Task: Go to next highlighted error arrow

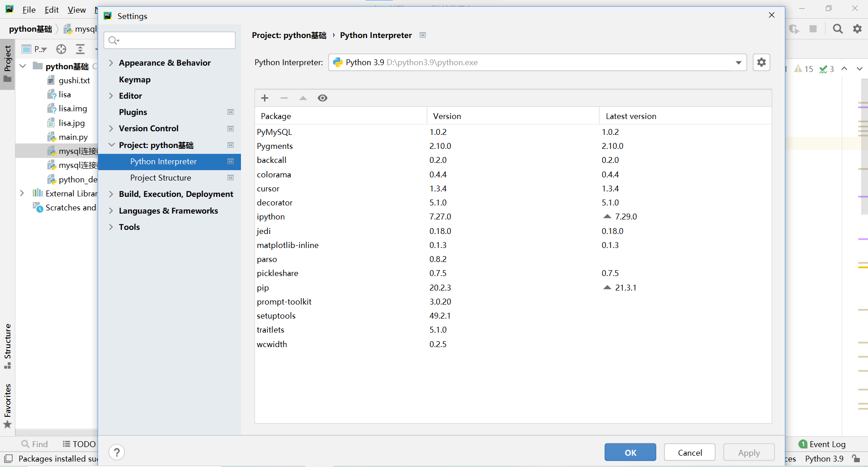Action: (859, 69)
